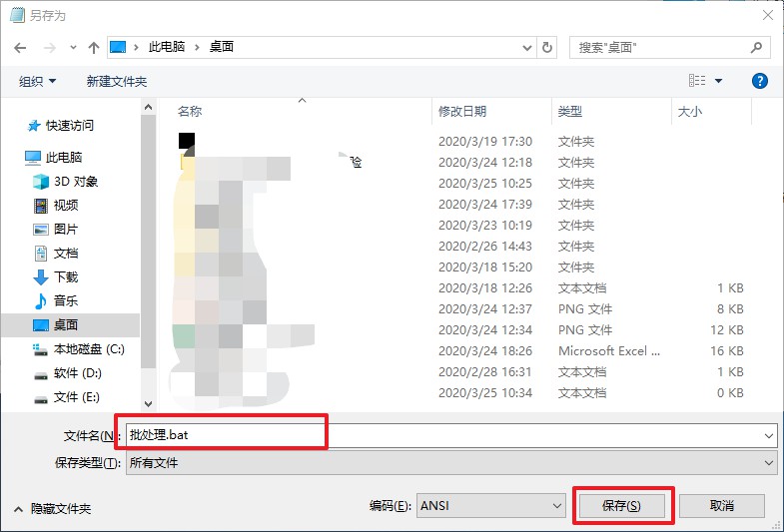Image resolution: width=784 pixels, height=532 pixels.
Task: Select the Microsoft Excel file row
Action: tap(460, 351)
